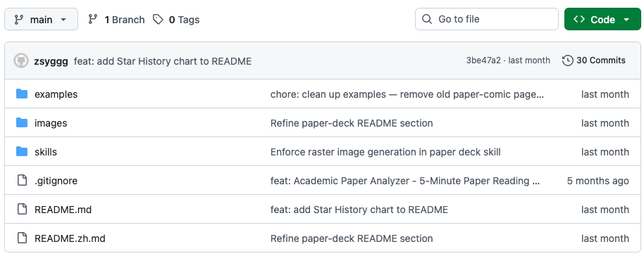Screen dimensions: 644x256
Task: Open the images folder
Action: pyautogui.click(x=51, y=123)
